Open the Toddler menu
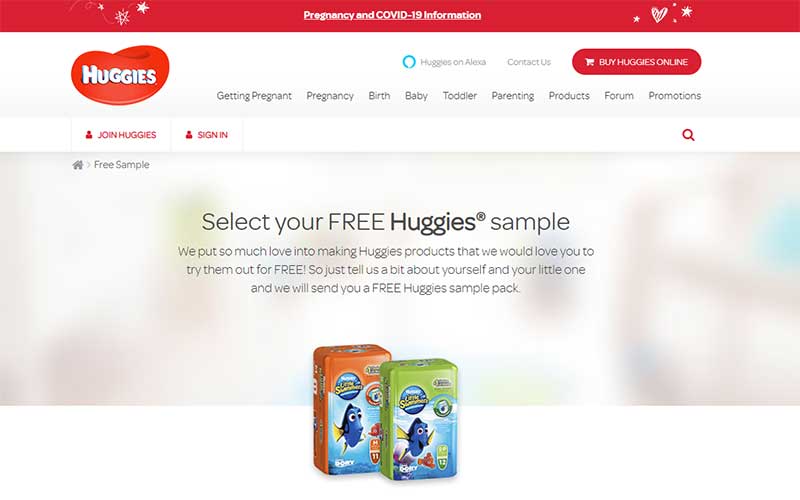800x500 pixels. 460,96
